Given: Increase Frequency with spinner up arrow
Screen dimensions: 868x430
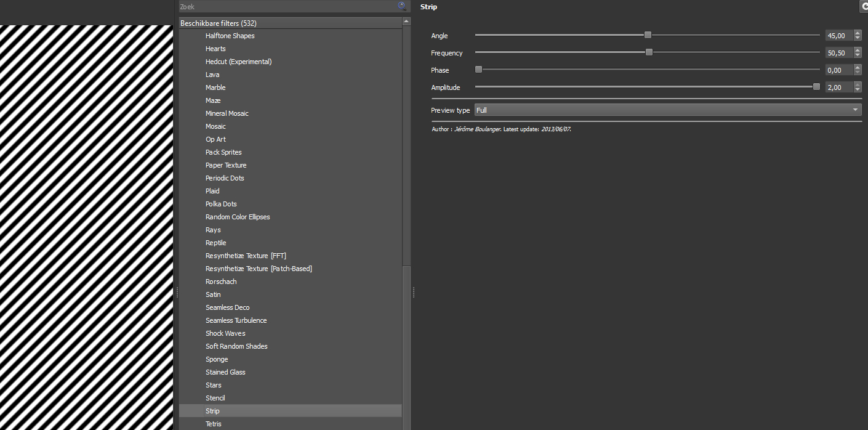Looking at the screenshot, I should pos(858,50).
